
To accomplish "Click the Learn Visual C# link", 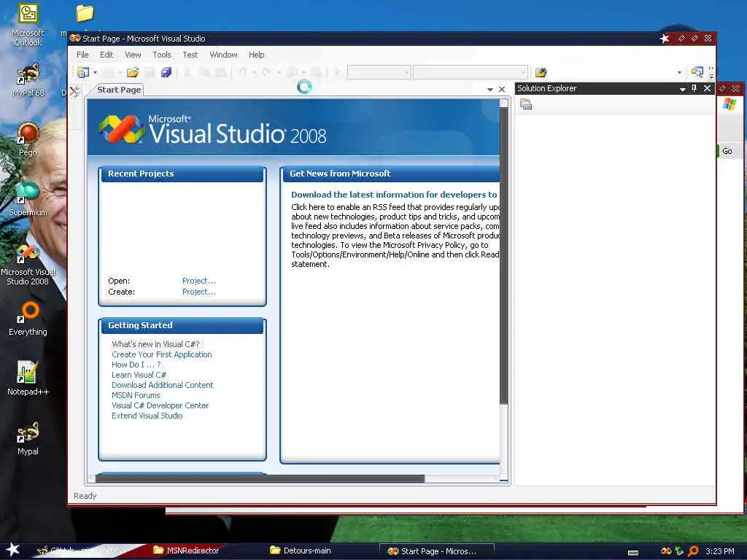I will click(x=139, y=375).
